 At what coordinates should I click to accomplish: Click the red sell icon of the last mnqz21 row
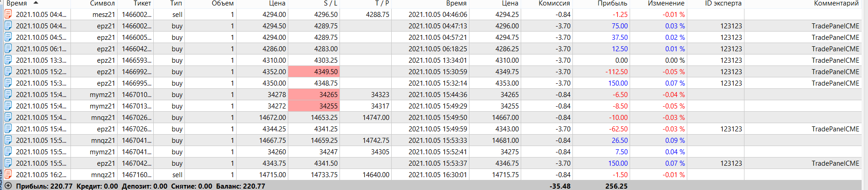click(x=8, y=174)
